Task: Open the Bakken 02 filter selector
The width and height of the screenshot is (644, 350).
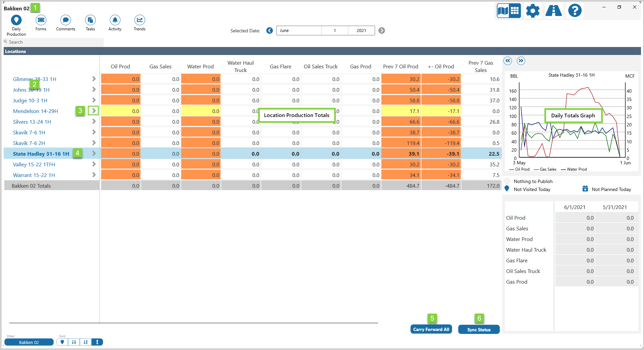Action: [29, 342]
